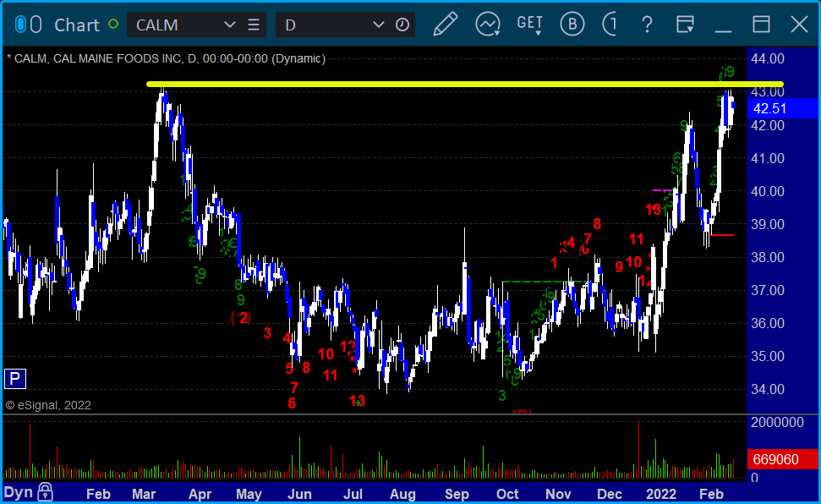Click the 2000000 volume axis label
Image resolution: width=821 pixels, height=504 pixels.
777,422
